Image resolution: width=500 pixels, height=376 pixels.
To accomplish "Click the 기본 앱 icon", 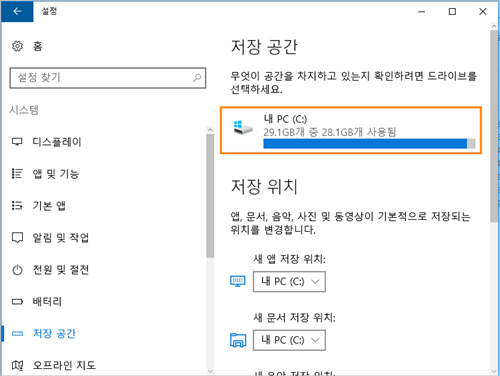I will point(17,206).
